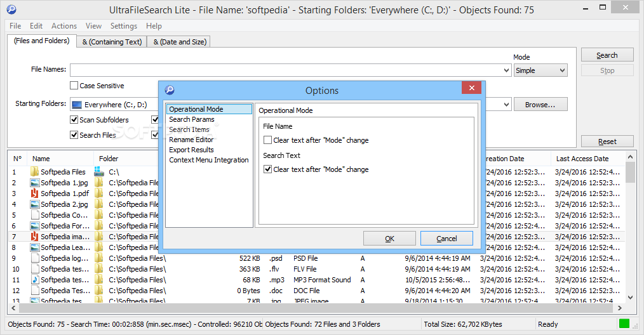Screen dimensions: 644x335
Task: Uncheck the Search Files option
Action: (74, 135)
